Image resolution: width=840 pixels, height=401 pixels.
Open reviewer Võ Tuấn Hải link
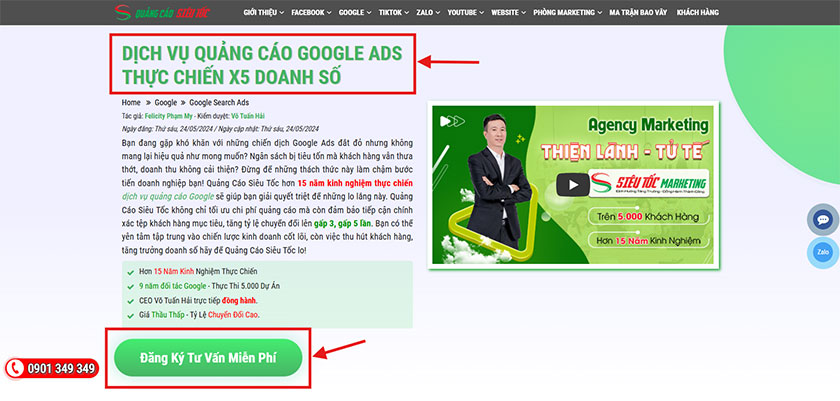(x=248, y=116)
